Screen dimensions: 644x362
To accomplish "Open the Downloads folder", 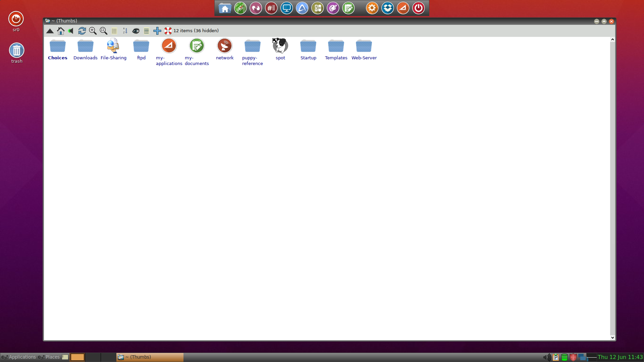I will pos(85,49).
